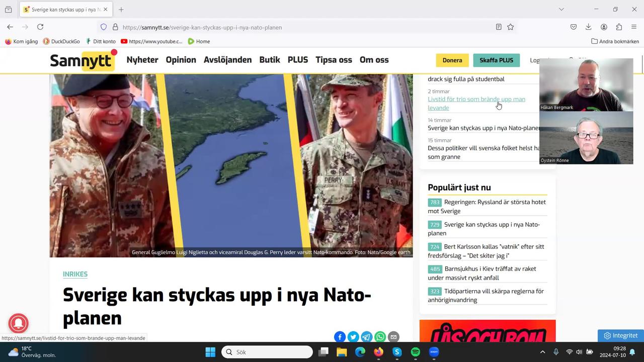Viewport: 644px width, 362px height.
Task: Open the Firefox hamburger menu
Action: (x=634, y=27)
